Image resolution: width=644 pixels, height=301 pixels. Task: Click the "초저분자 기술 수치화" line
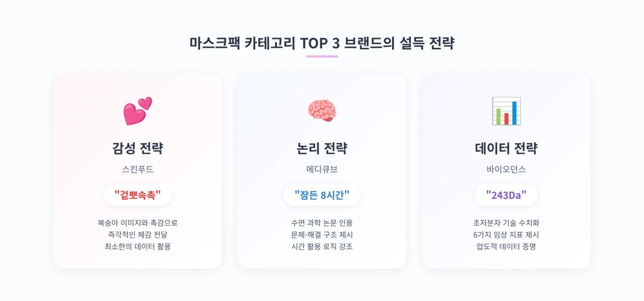click(x=506, y=223)
